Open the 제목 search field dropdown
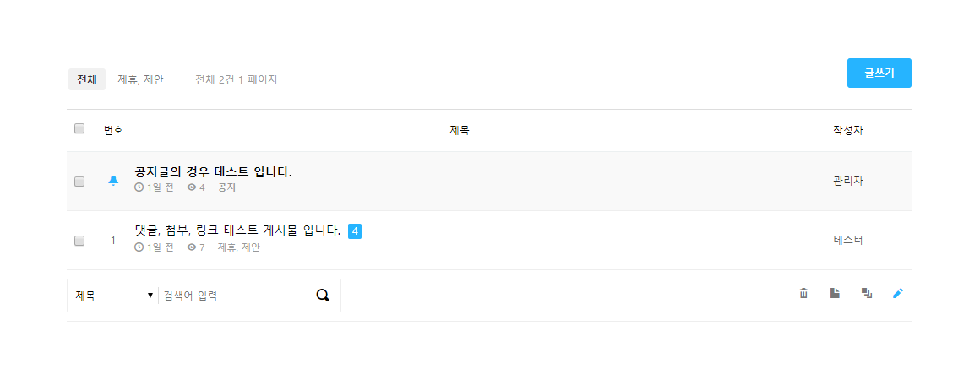980x385 pixels. click(x=113, y=296)
